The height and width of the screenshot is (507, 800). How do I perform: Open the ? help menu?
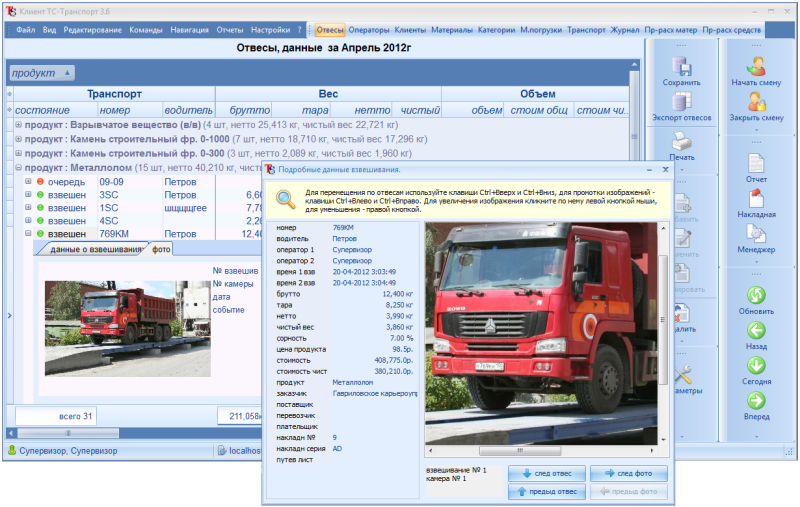click(299, 30)
